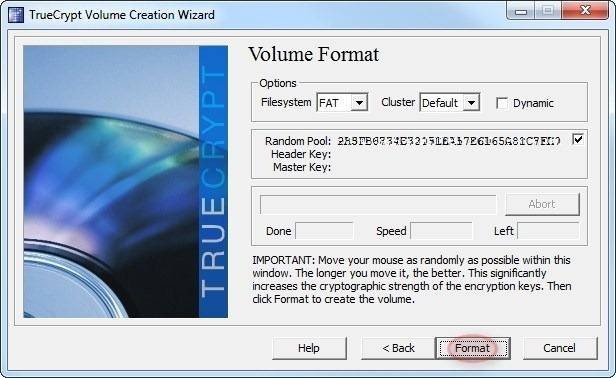Click the greyed-out Abort button
This screenshot has height=378, width=616.
click(542, 204)
